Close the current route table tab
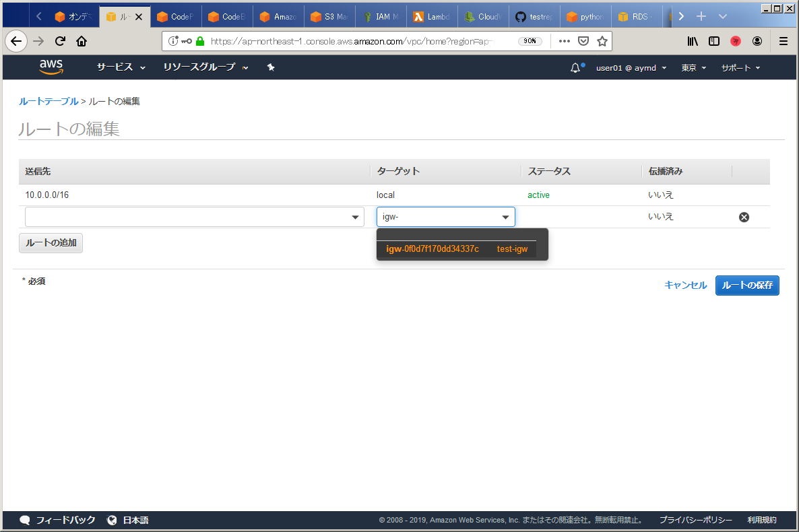 [139, 17]
